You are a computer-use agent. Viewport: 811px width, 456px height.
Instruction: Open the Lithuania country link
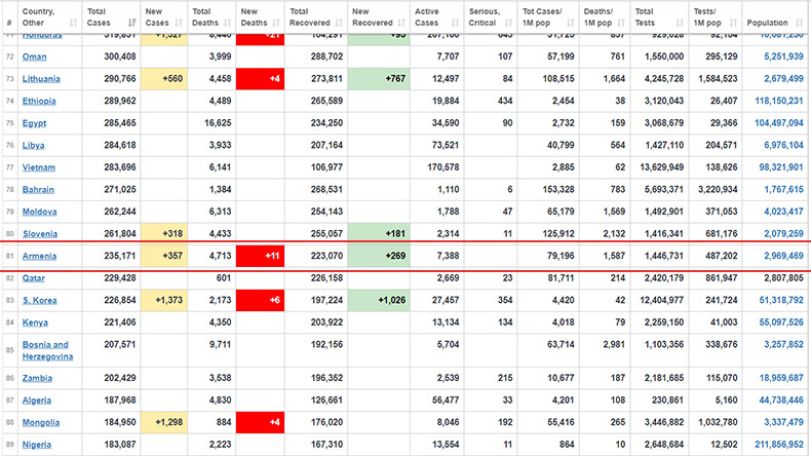tap(41, 79)
